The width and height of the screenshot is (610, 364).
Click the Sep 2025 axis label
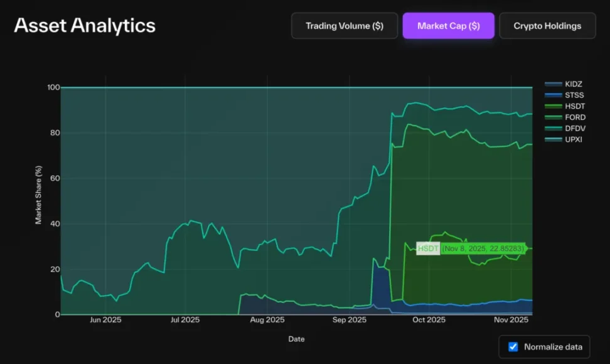click(349, 320)
